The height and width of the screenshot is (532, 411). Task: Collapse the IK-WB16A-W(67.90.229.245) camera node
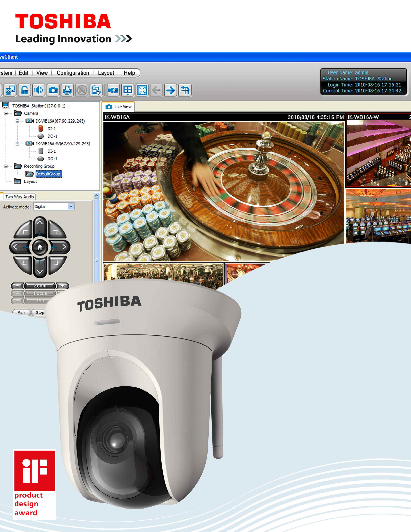[17, 144]
